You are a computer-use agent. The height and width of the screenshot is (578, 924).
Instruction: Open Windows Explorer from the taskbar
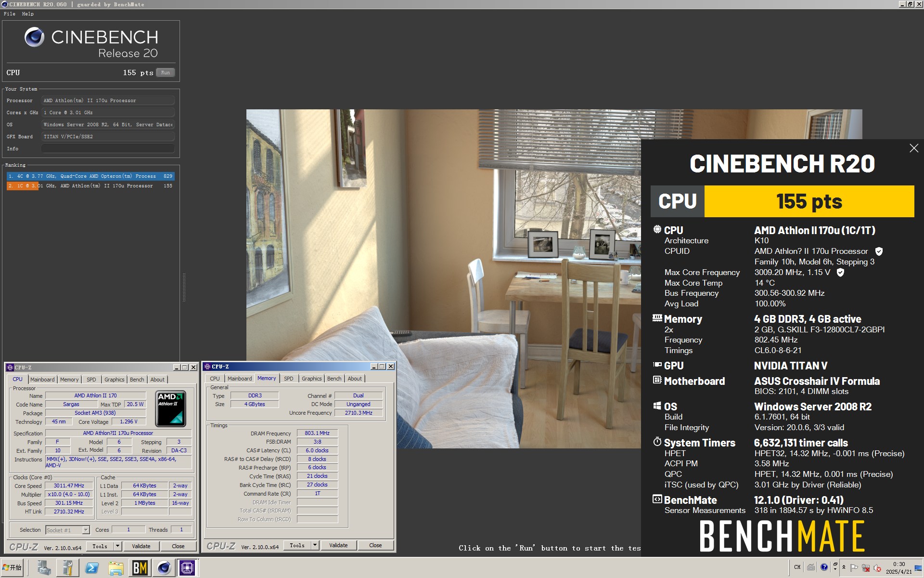[x=116, y=568]
